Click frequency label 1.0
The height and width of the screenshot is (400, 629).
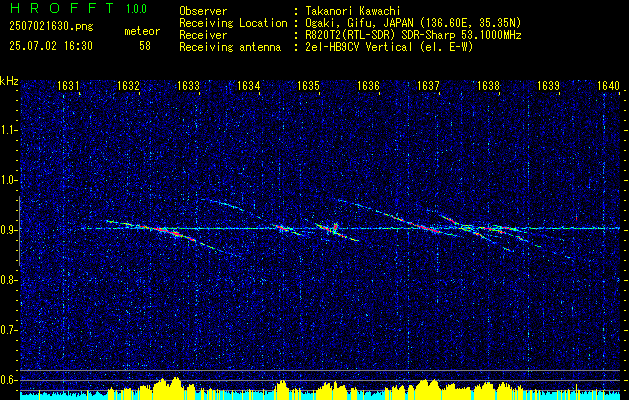[x=7, y=180]
